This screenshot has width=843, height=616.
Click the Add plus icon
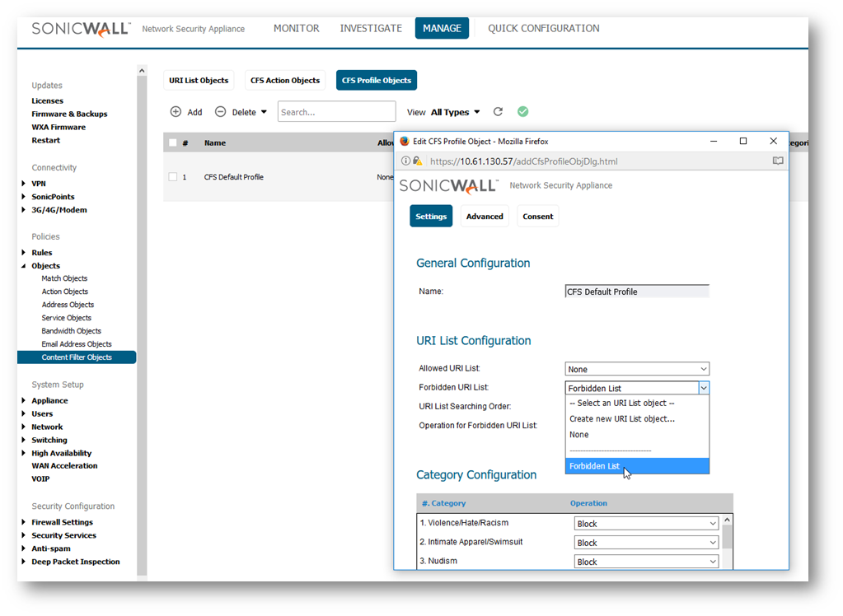coord(176,112)
